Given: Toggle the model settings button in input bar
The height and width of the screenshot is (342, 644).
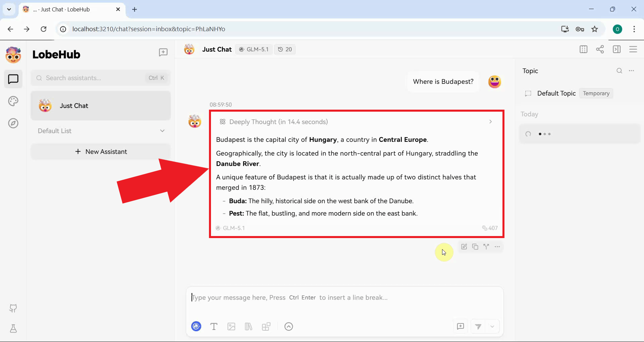Looking at the screenshot, I should (x=196, y=327).
